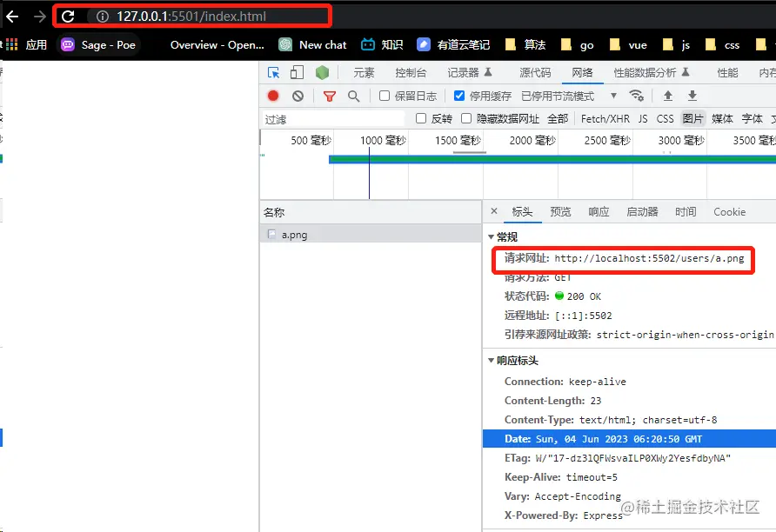This screenshot has height=532, width=776.
Task: Select the 媒体 request type filter
Action: pos(722,119)
